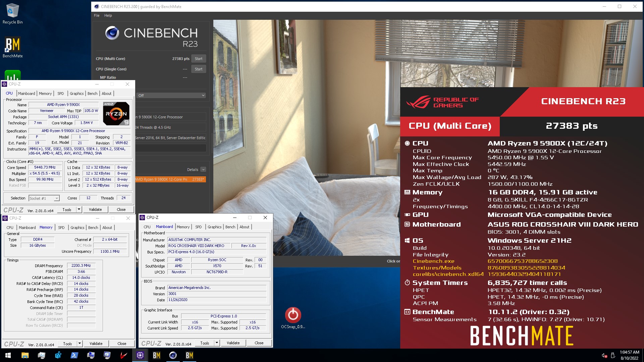The image size is (644, 362).
Task: Select Graphics tab in Memory CPU-Z window
Action: point(77,228)
